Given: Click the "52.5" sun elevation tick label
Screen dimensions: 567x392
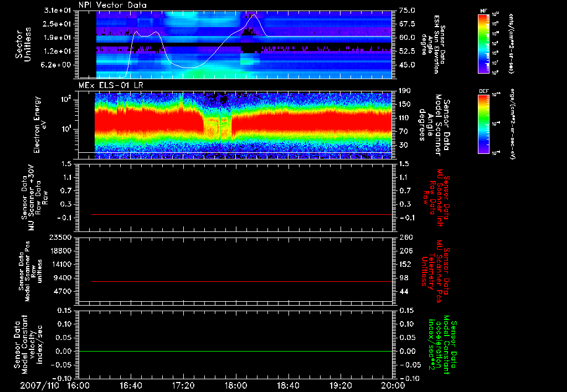Looking at the screenshot, I should coord(407,51).
